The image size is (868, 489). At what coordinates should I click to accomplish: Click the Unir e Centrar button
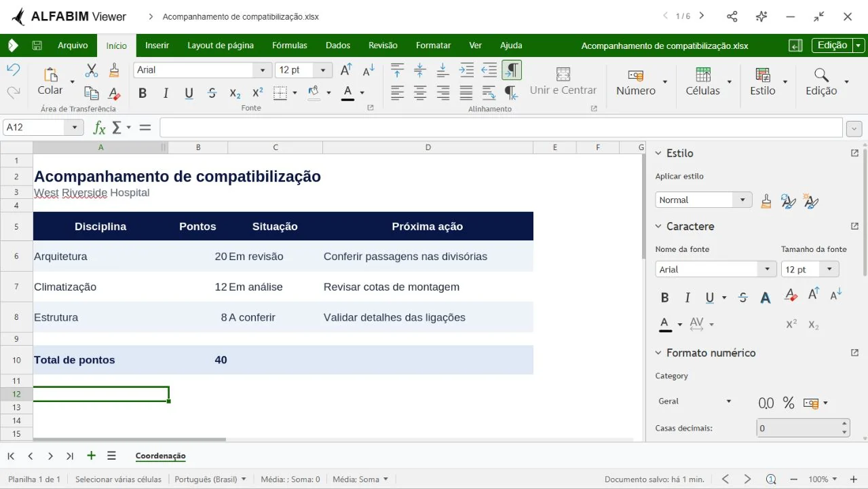(563, 81)
